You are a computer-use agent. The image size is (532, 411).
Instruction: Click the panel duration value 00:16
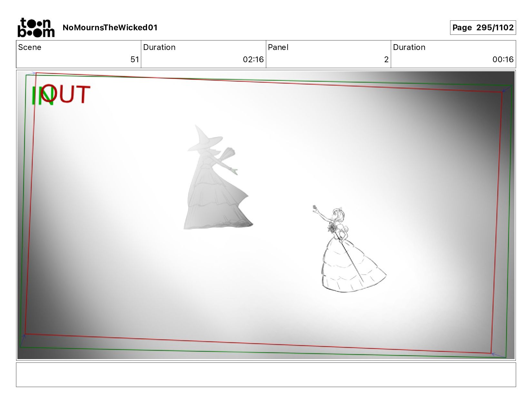503,60
